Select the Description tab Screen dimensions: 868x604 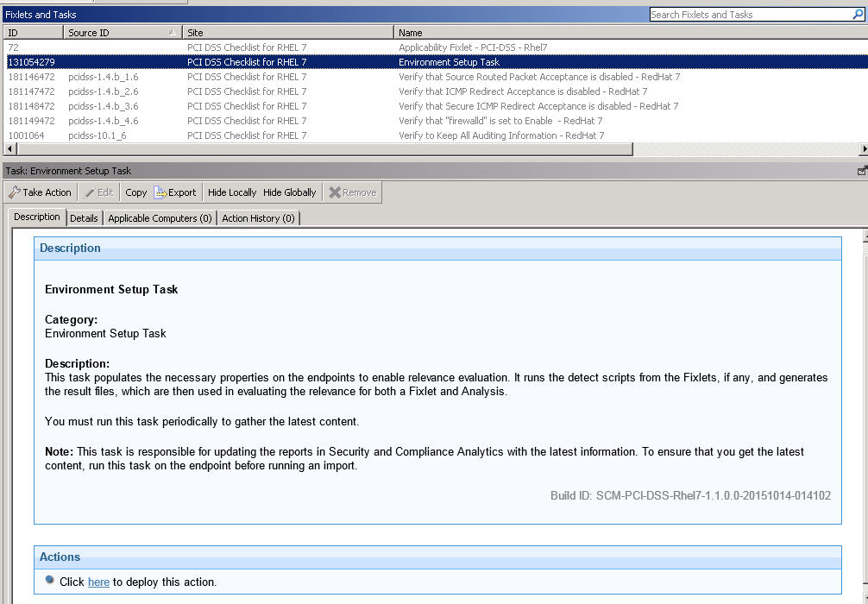pyautogui.click(x=36, y=217)
